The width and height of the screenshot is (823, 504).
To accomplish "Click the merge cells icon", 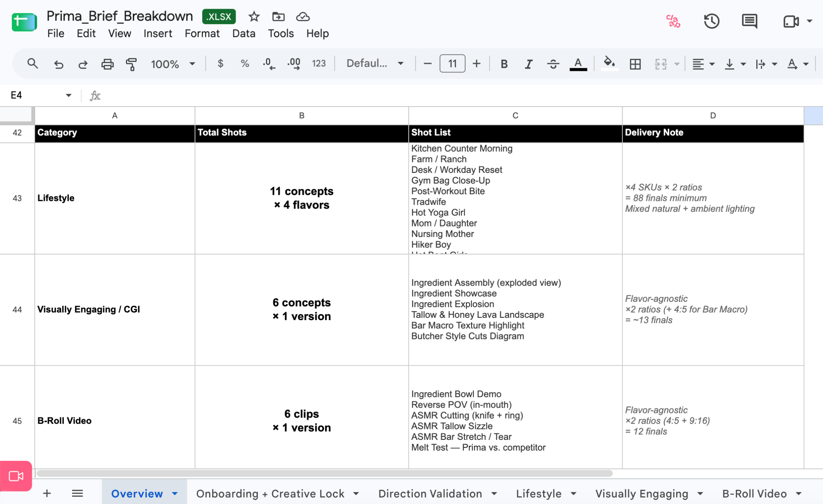I will click(661, 64).
